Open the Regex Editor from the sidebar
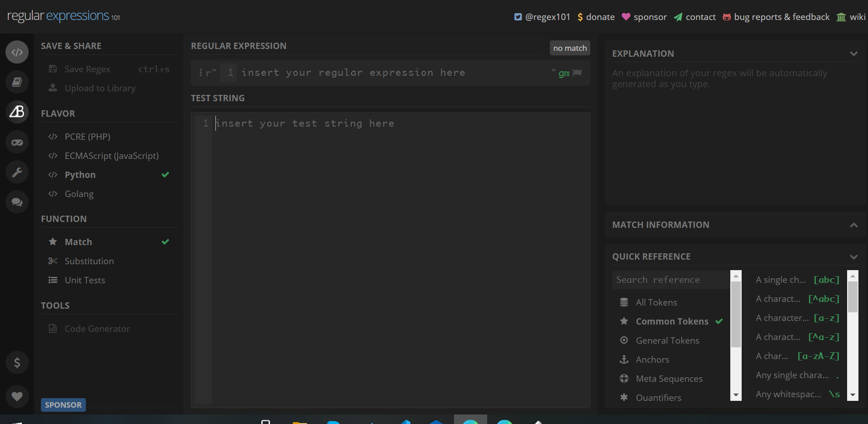The width and height of the screenshot is (868, 424). pyautogui.click(x=17, y=52)
